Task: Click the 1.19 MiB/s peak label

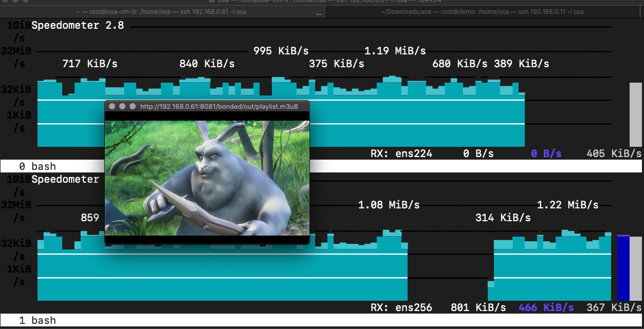Action: (395, 51)
